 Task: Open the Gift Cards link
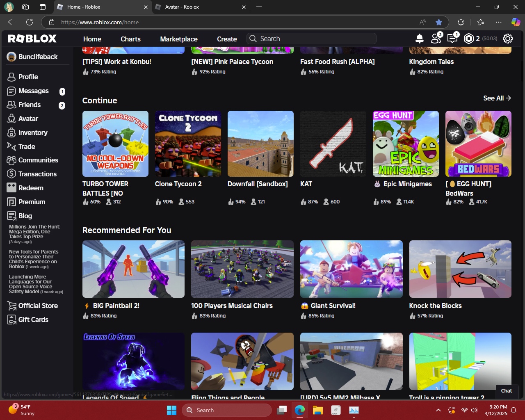coord(33,320)
